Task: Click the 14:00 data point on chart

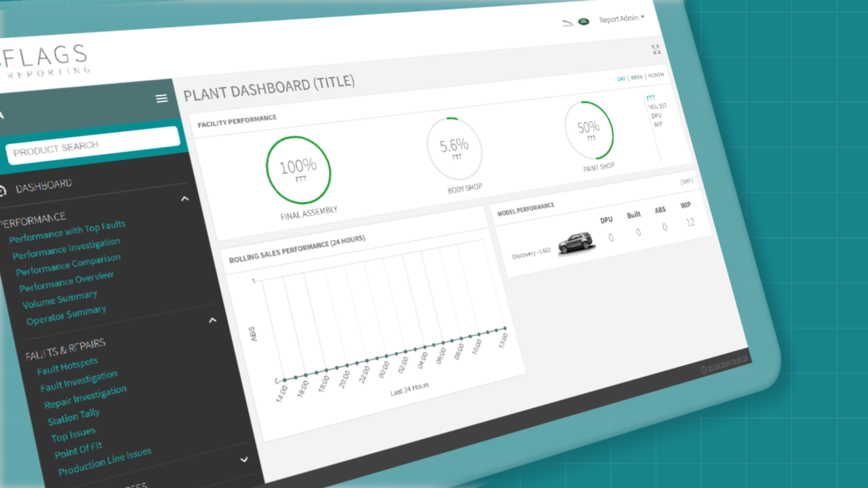Action: (x=283, y=380)
